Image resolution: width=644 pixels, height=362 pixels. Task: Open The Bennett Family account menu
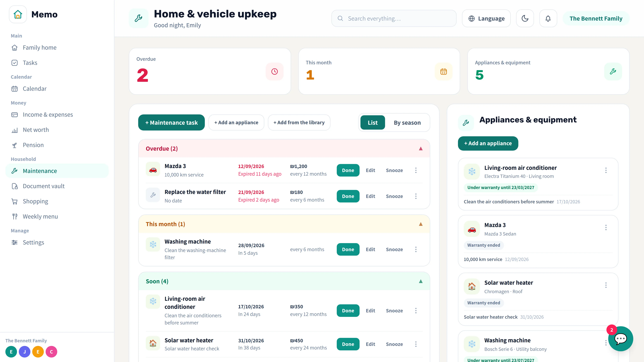click(596, 18)
